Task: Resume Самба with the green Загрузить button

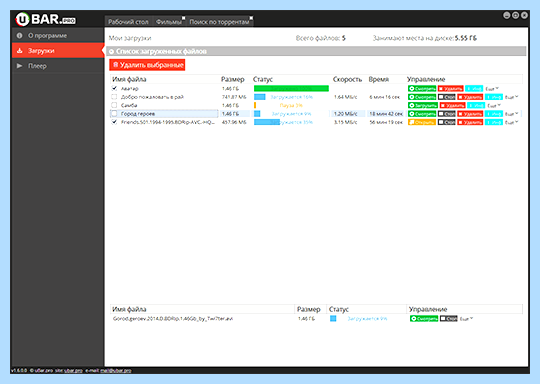Action: point(423,105)
